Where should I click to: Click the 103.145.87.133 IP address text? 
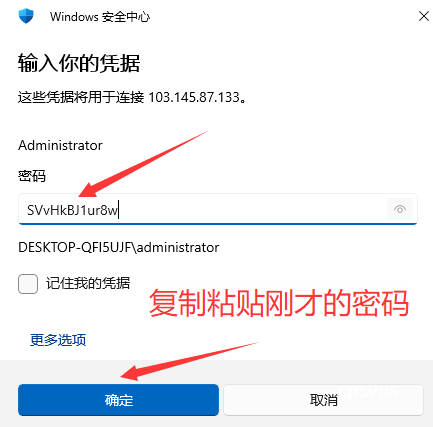point(194,97)
